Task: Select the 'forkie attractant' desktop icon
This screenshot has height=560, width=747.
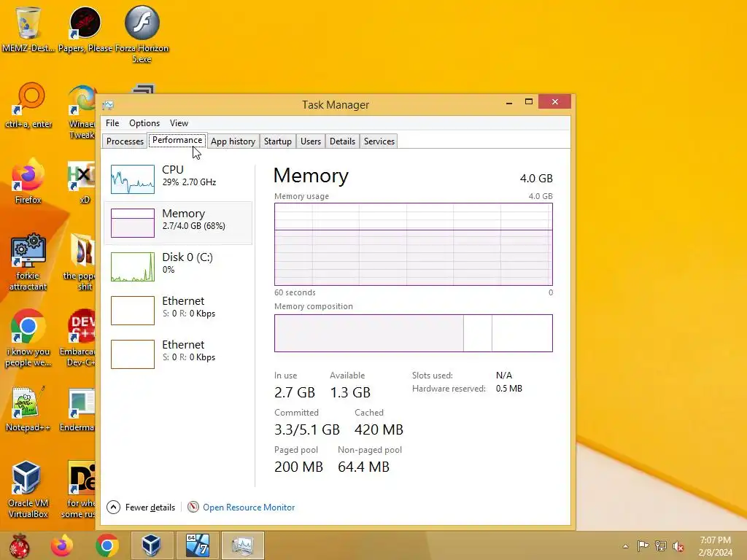Action: coord(28,262)
